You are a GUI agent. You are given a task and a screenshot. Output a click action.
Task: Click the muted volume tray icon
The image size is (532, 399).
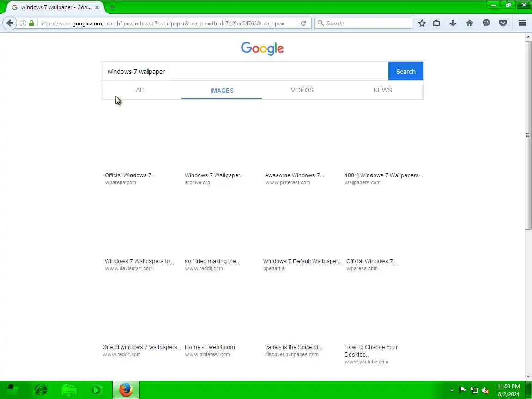click(x=485, y=390)
